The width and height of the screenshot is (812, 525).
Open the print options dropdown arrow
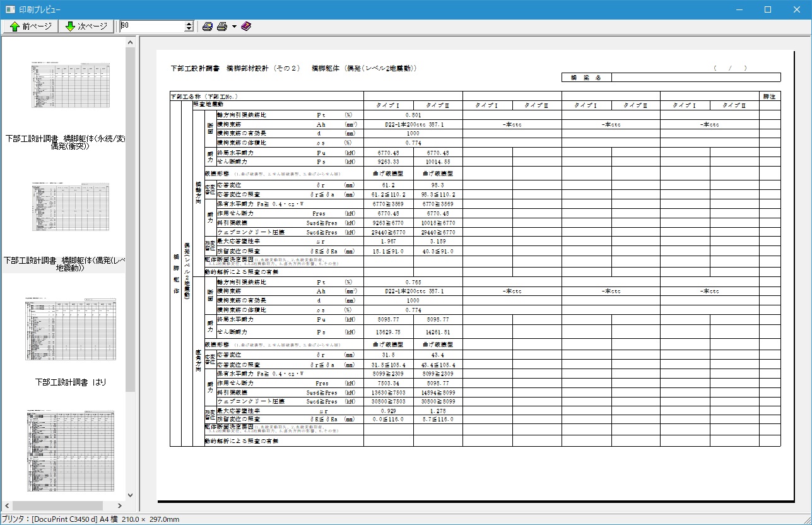coord(234,27)
